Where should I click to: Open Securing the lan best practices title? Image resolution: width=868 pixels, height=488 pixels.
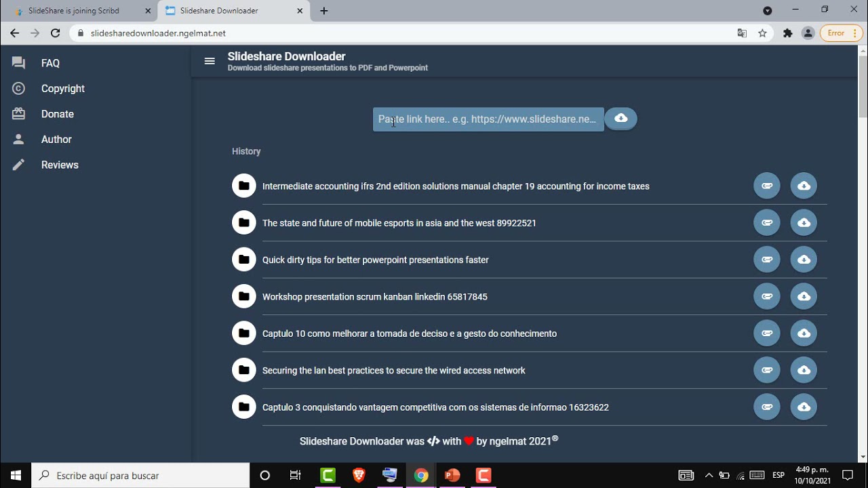tap(394, 371)
